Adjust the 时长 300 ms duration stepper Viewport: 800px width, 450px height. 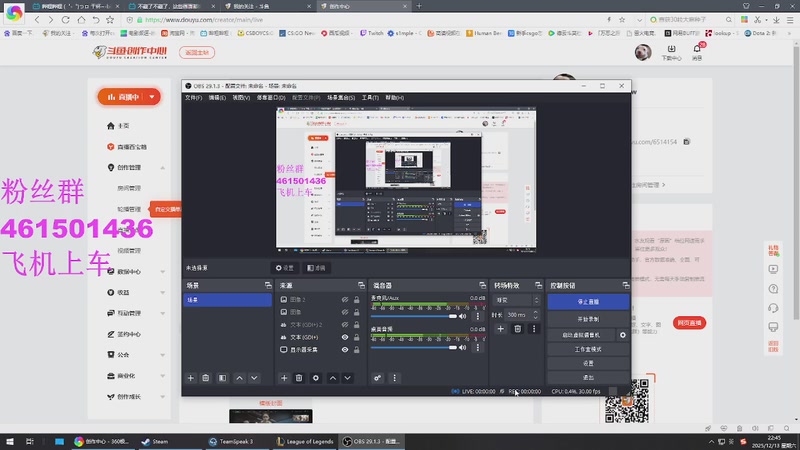click(535, 315)
